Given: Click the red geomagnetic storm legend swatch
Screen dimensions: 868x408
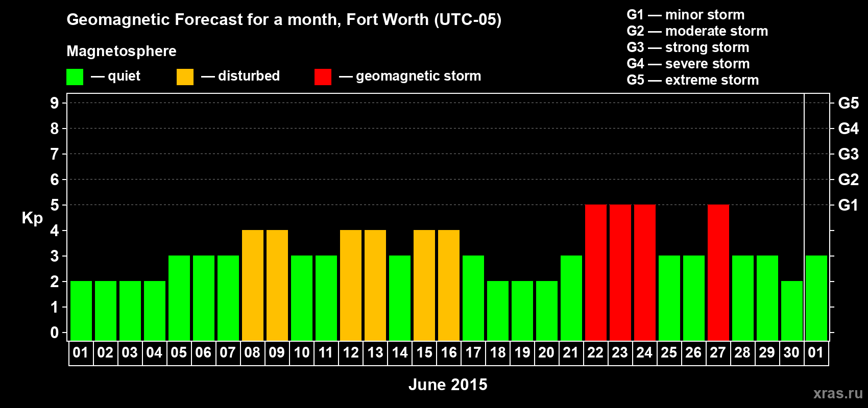Looking at the screenshot, I should click(x=323, y=77).
